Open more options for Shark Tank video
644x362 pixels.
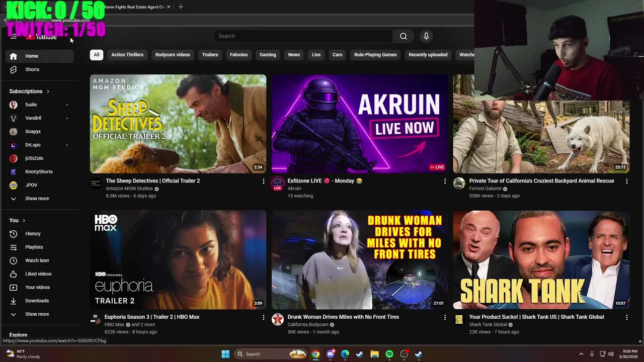click(x=626, y=317)
